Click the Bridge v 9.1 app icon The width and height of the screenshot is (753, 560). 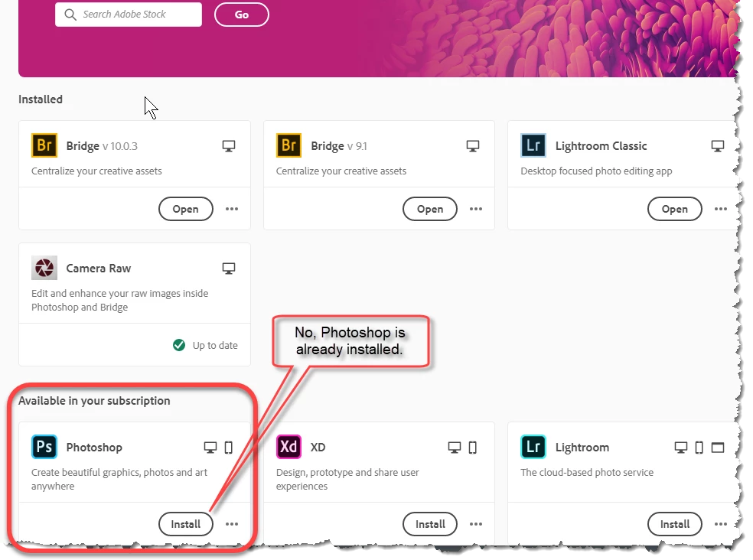pos(288,145)
